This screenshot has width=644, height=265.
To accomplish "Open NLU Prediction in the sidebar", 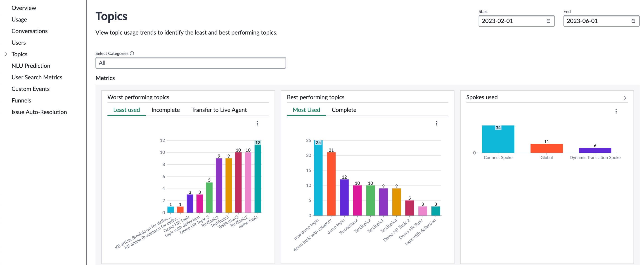I will [31, 66].
